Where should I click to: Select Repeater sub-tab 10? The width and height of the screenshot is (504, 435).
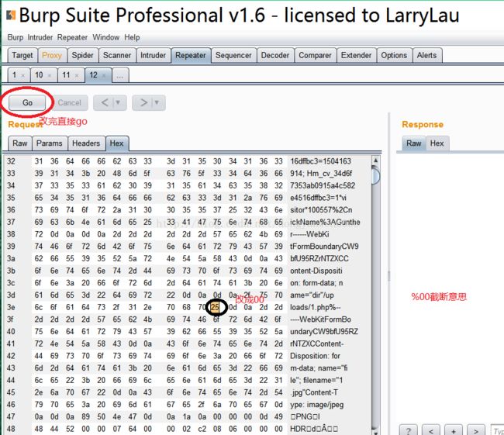39,75
